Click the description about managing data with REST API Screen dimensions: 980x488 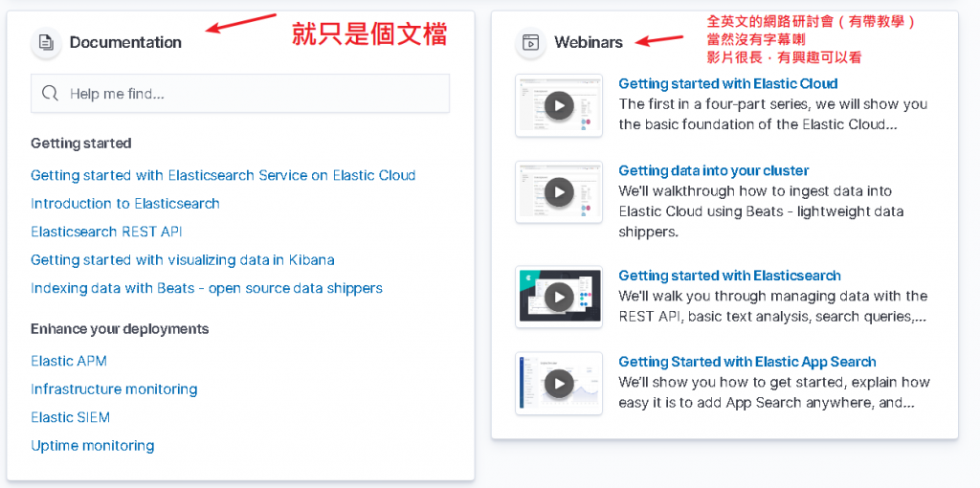pyautogui.click(x=773, y=306)
